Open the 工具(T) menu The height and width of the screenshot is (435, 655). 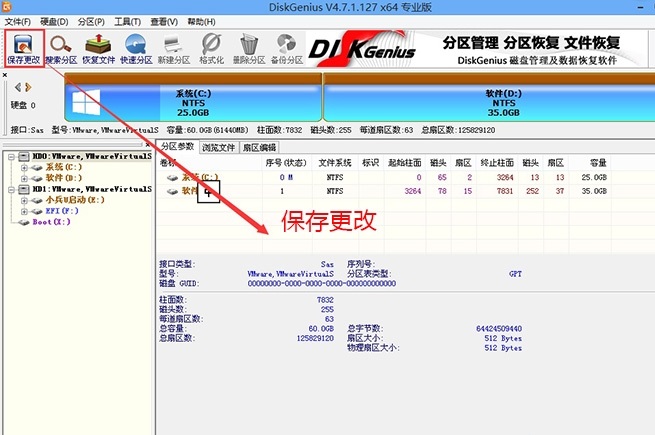(128, 22)
